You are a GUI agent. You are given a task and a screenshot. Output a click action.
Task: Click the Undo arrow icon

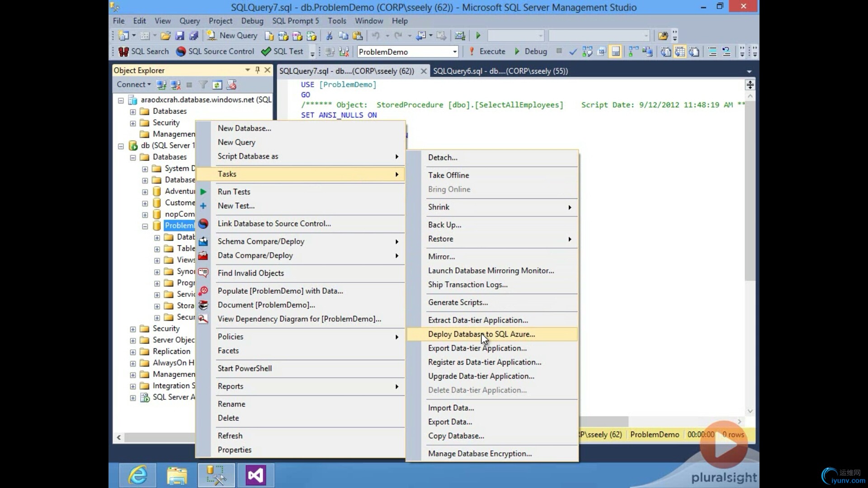point(376,35)
